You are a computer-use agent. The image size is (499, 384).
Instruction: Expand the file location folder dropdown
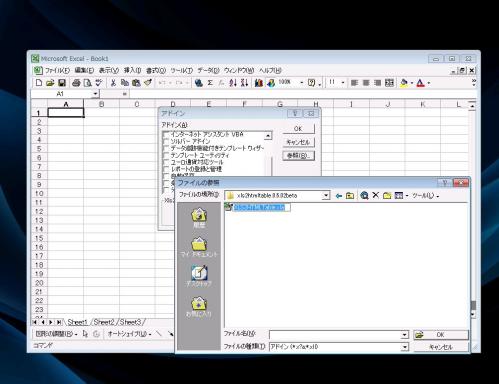(x=326, y=196)
